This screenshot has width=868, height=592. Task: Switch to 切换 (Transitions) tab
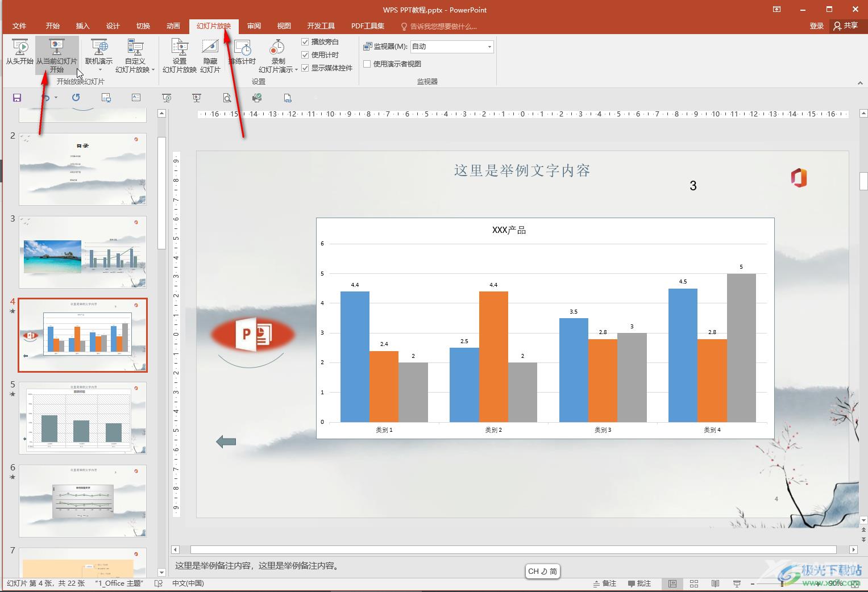click(143, 26)
